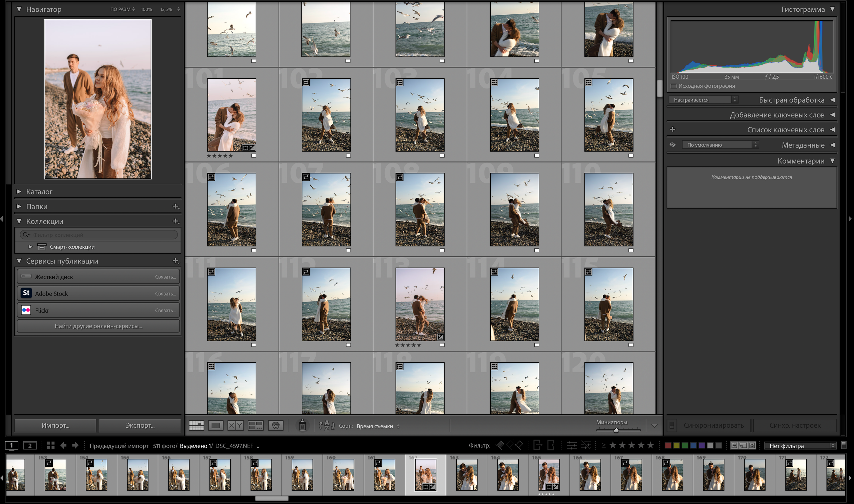Click the Импорт button
Image resolution: width=854 pixels, height=504 pixels.
pyautogui.click(x=55, y=425)
